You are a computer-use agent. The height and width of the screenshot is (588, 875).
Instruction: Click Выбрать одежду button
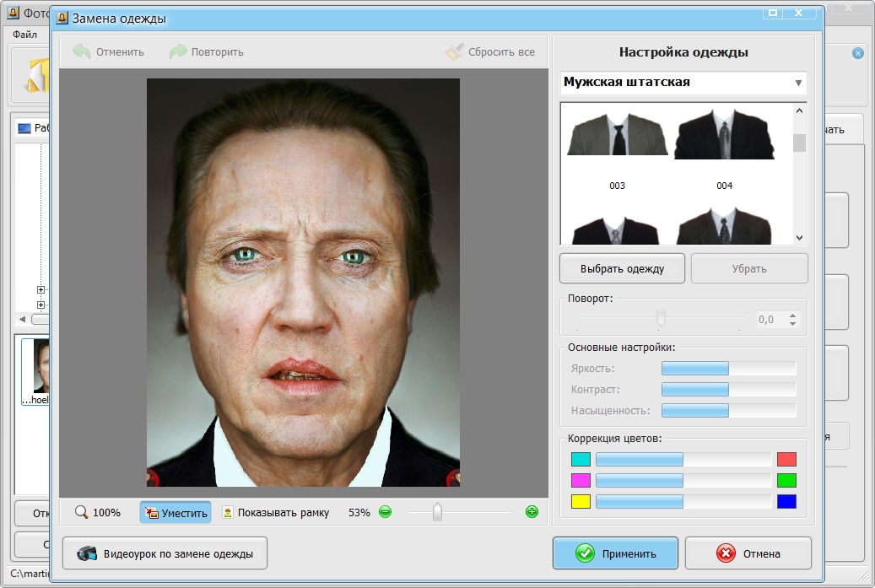[x=622, y=269]
